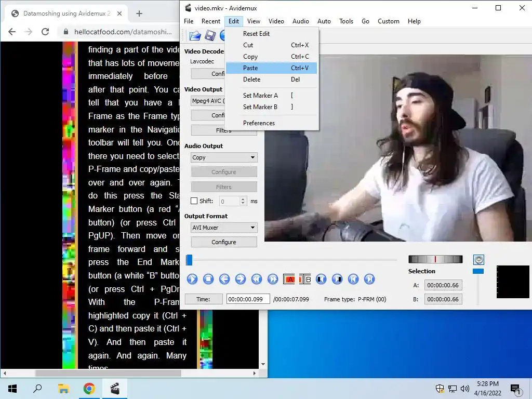Choose Cut from the Edit menu

(271, 45)
